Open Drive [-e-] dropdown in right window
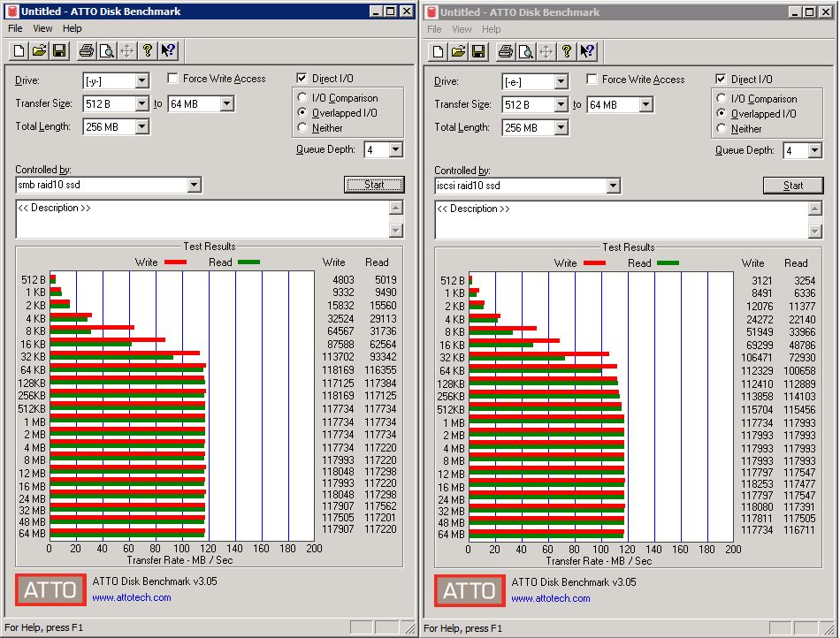 [561, 81]
